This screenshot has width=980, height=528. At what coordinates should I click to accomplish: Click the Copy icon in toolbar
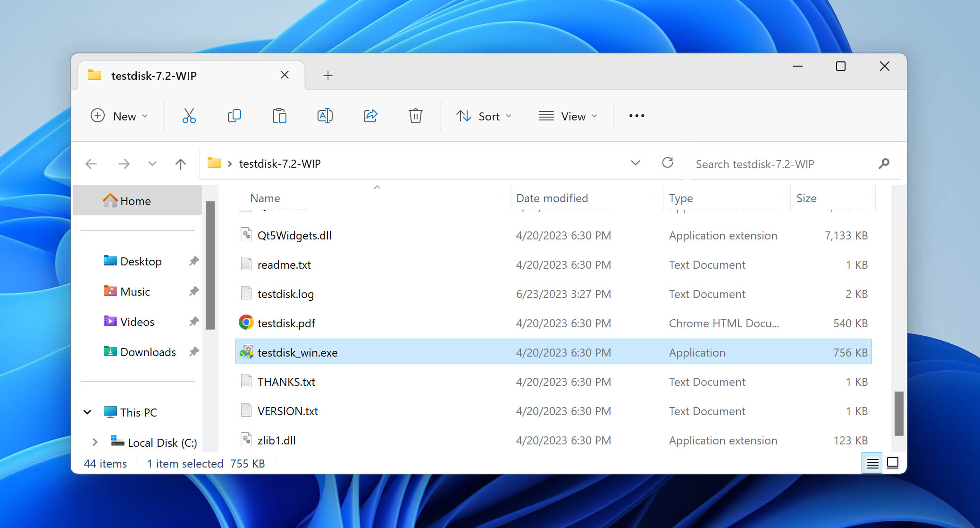235,116
